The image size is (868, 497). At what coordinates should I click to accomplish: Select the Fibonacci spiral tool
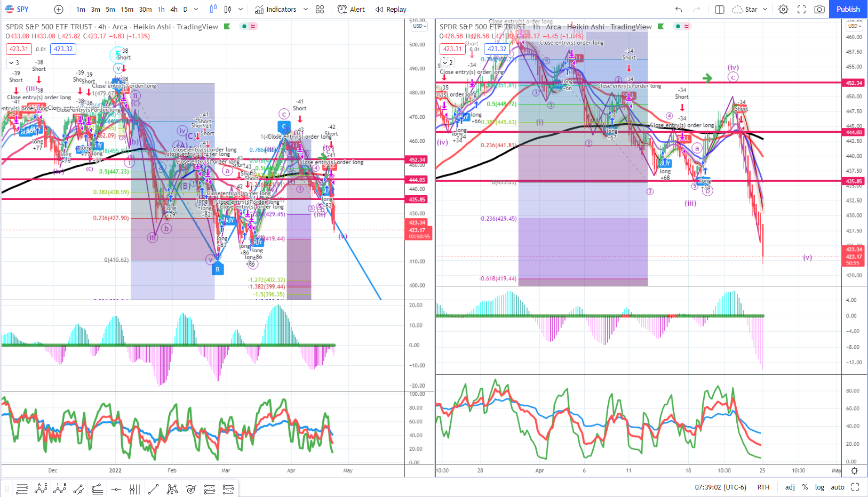[190, 488]
